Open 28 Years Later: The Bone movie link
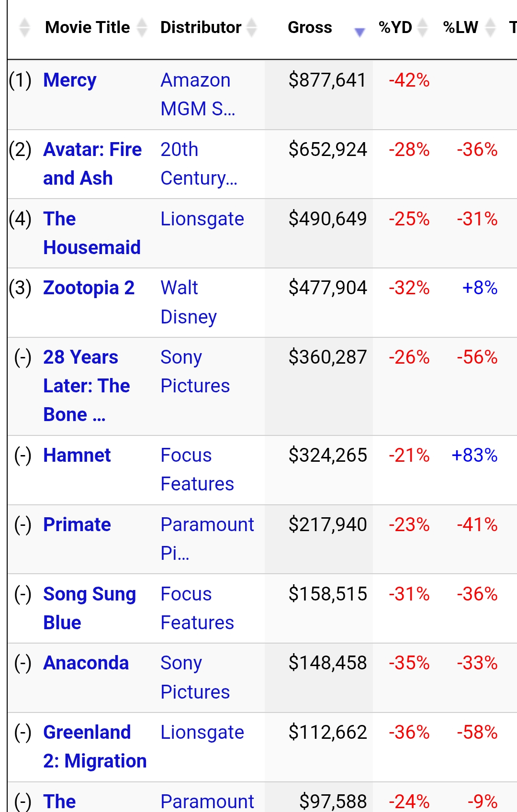Viewport: 517px width, 812px height. point(86,386)
